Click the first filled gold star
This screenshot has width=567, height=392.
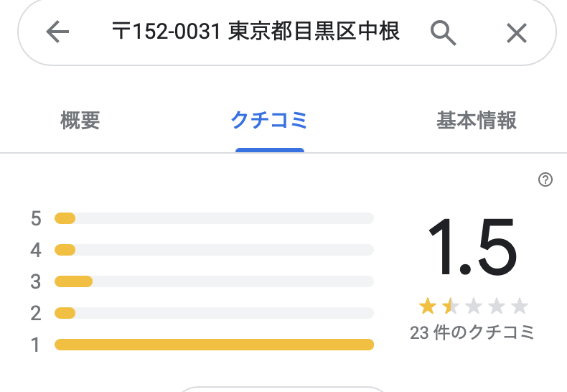(428, 307)
